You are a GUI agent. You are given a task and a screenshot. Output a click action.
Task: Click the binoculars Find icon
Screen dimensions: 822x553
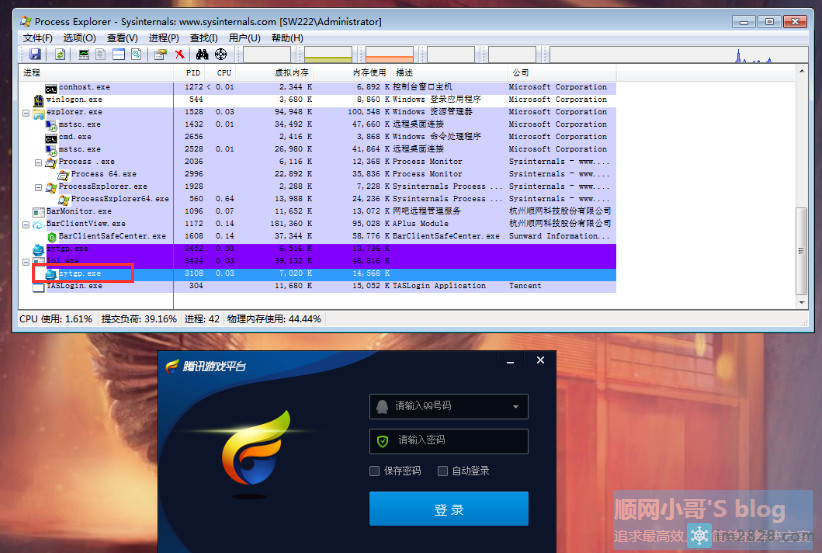202,54
